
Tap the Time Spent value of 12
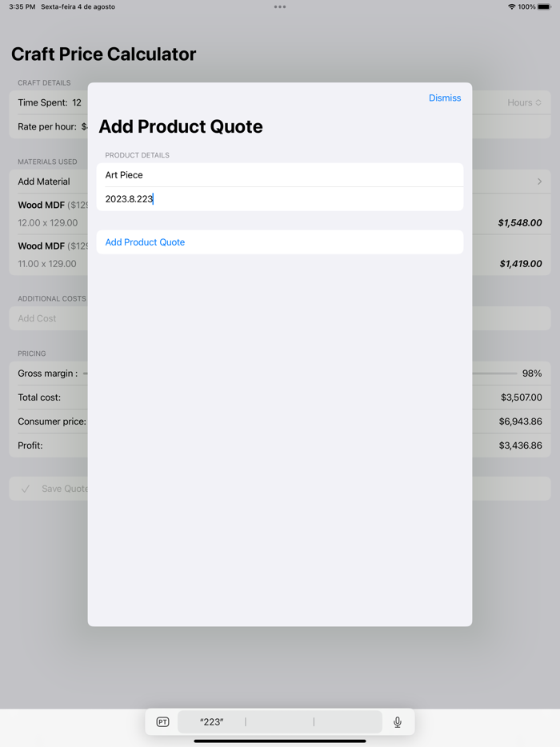click(78, 102)
